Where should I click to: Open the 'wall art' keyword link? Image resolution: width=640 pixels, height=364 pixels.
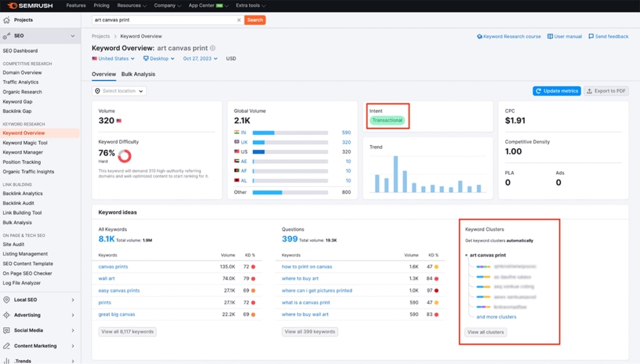click(106, 278)
